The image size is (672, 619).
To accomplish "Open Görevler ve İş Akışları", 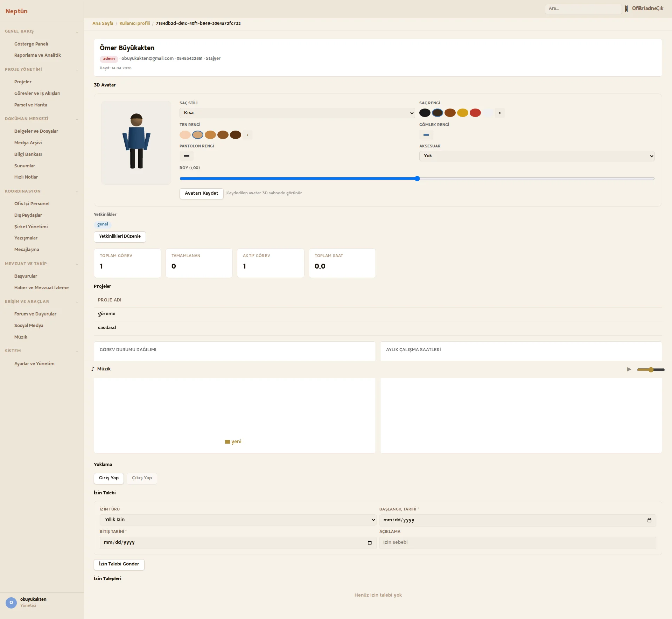I will coord(37,93).
